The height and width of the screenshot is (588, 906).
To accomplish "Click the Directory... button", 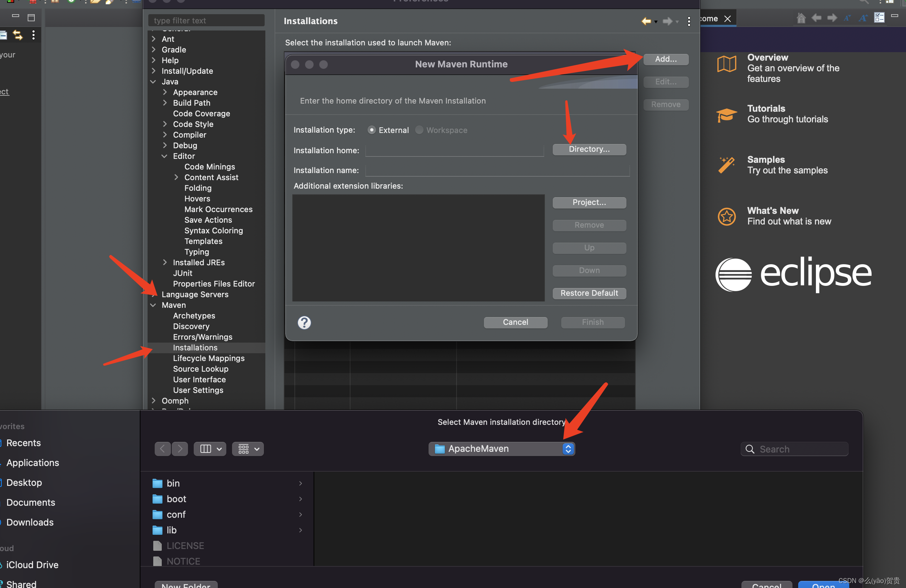I will pos(589,149).
